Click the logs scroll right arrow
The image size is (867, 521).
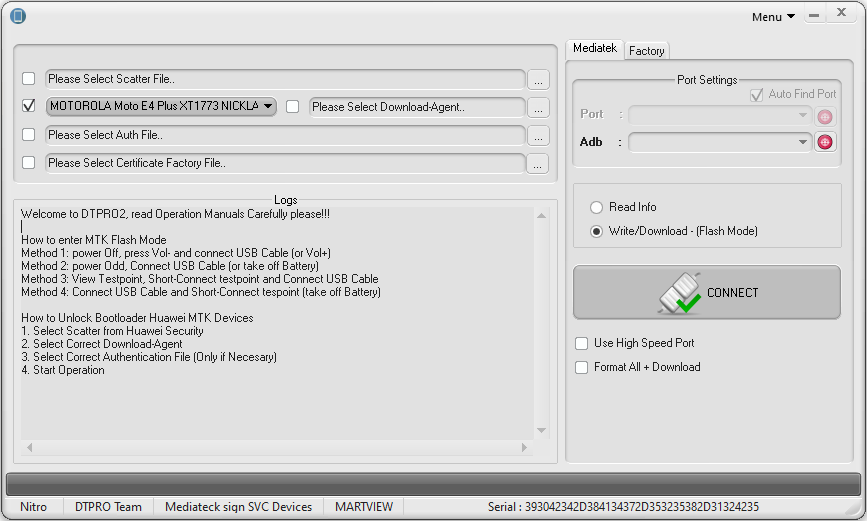point(524,447)
